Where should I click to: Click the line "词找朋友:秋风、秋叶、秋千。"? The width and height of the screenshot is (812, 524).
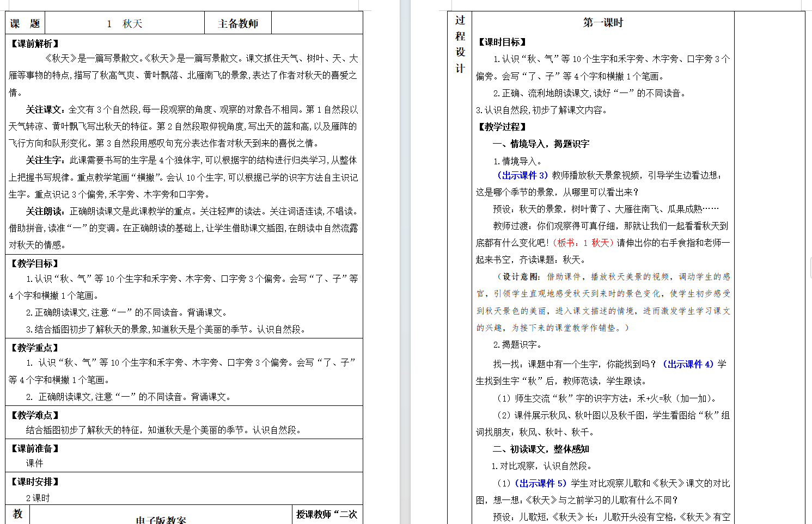click(x=536, y=432)
